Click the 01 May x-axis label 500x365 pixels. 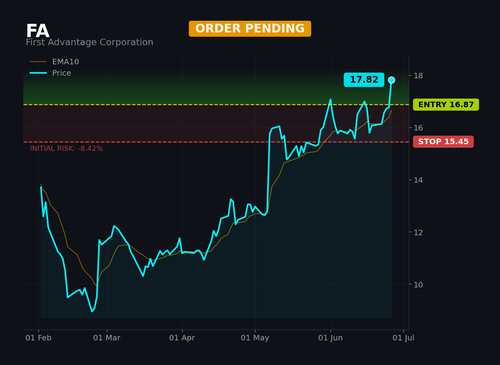(x=255, y=338)
